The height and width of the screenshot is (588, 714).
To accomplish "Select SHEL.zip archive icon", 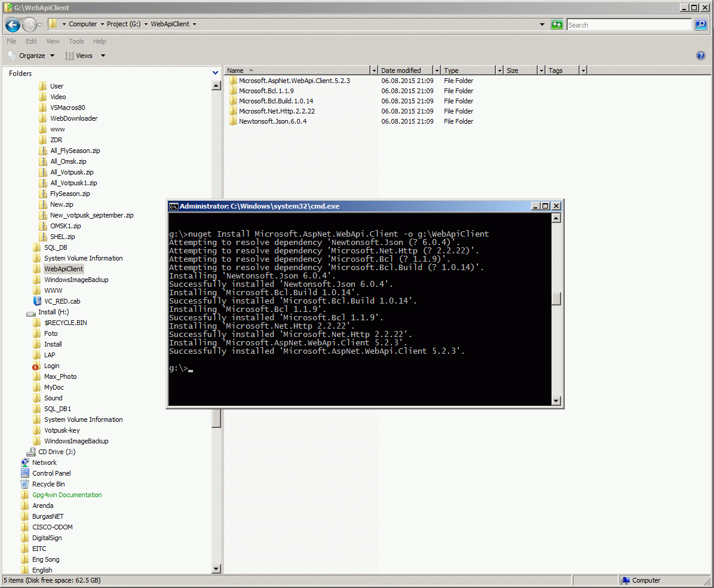I will pos(43,237).
